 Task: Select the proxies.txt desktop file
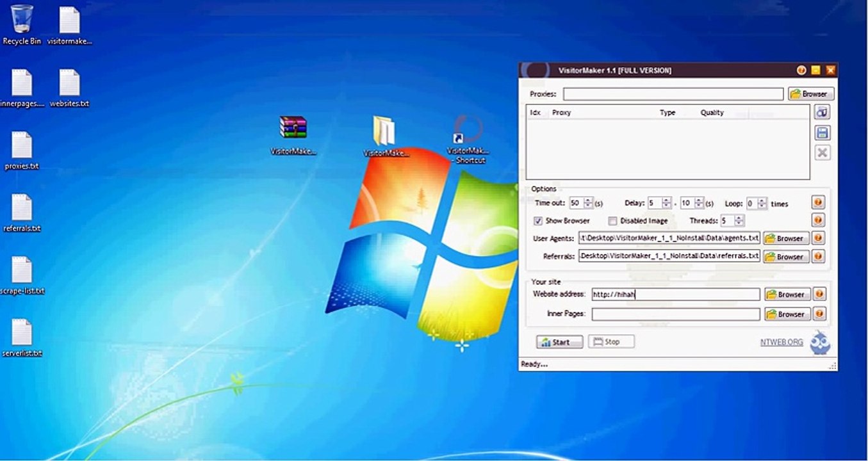22,150
